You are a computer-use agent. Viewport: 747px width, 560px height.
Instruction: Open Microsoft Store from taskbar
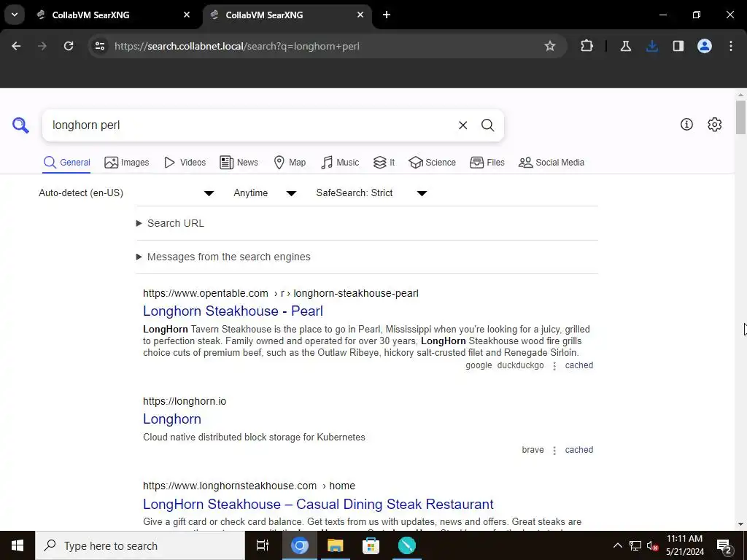(x=371, y=545)
